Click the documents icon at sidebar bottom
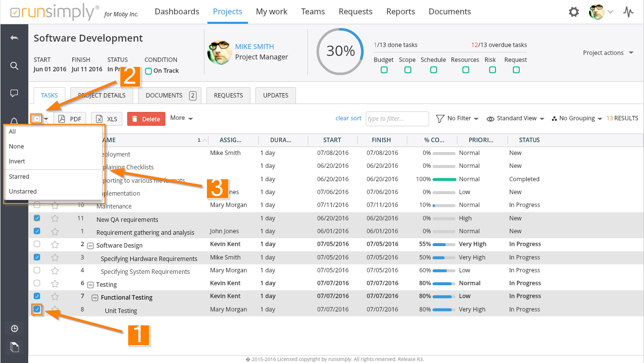Screen dimensions: 644x363 pyautogui.click(x=14, y=347)
